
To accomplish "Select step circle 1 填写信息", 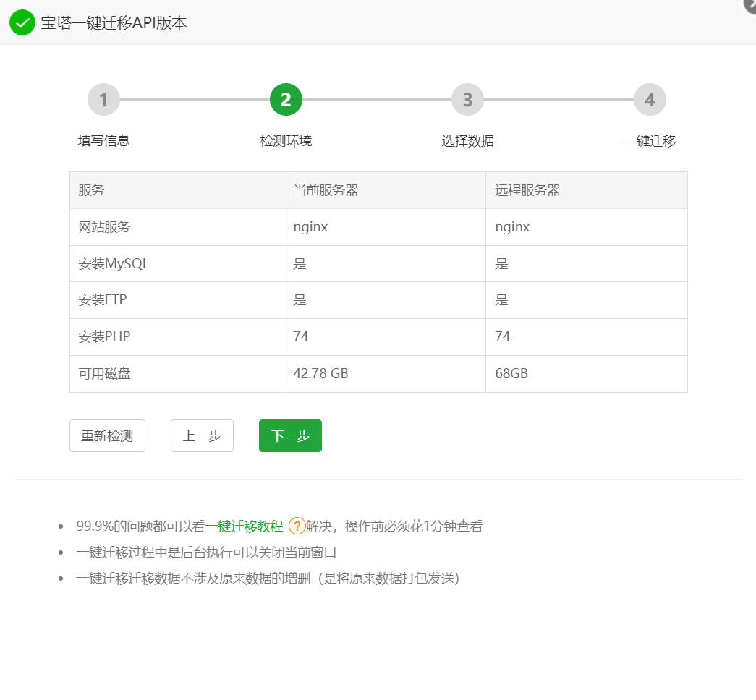I will pos(103,99).
